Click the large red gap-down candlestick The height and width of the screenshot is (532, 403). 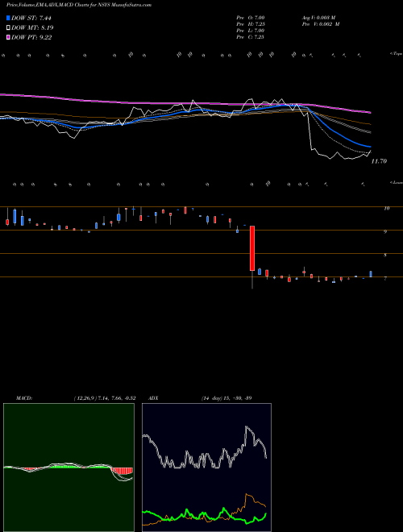[x=252, y=248]
